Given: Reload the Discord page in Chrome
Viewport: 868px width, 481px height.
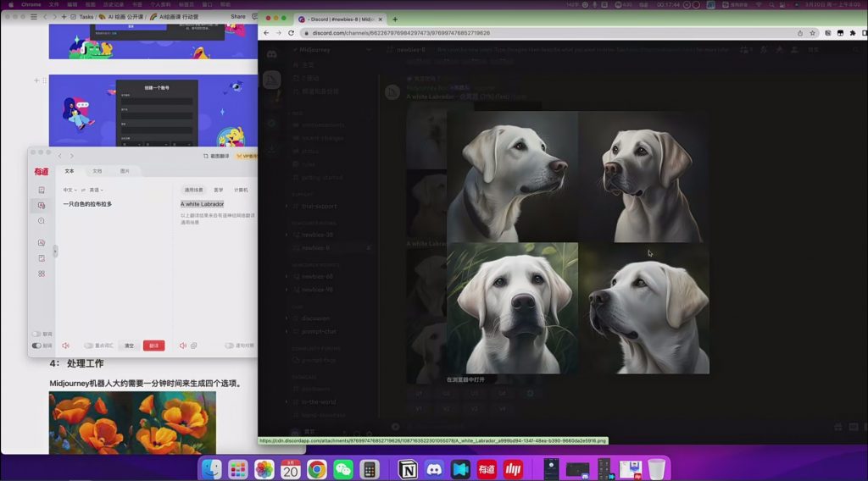Looking at the screenshot, I should [x=292, y=33].
